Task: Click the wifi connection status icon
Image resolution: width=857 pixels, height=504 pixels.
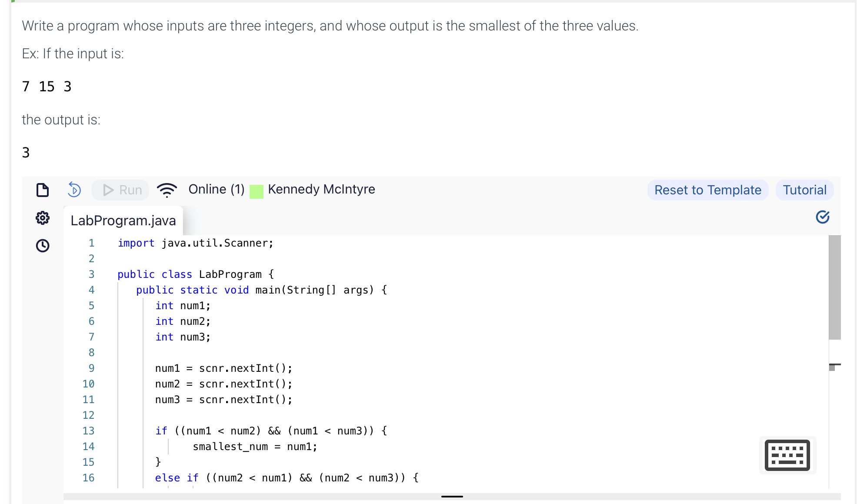Action: (167, 190)
